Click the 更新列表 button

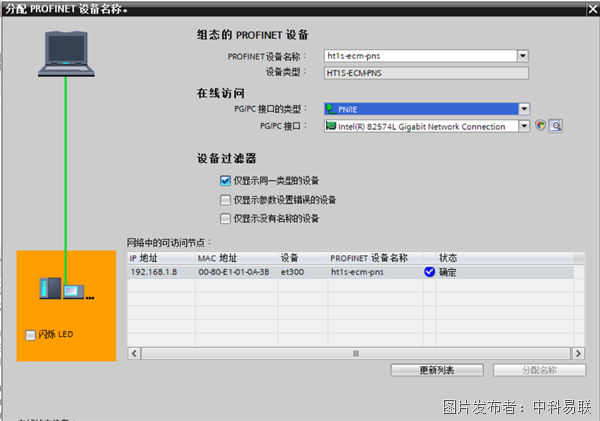click(x=437, y=370)
